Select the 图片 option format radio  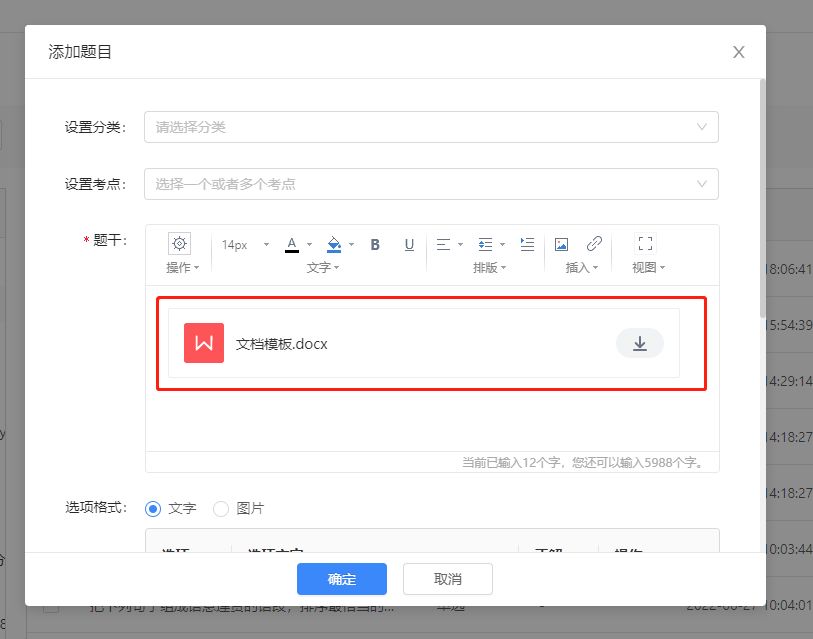(x=221, y=508)
